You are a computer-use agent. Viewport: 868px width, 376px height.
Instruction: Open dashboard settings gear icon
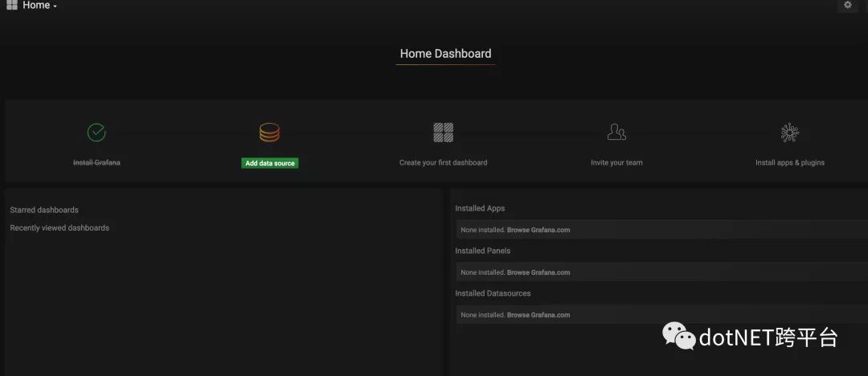coord(848,5)
